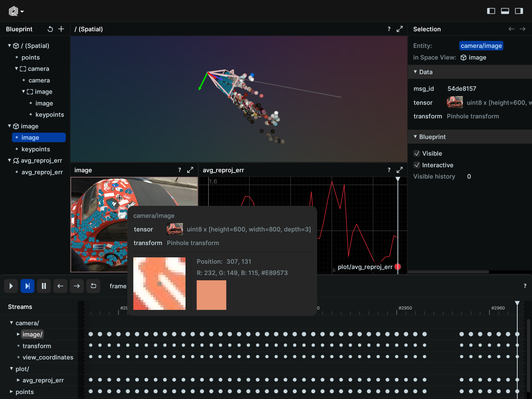Select keypoints under camera/image
Image resolution: width=532 pixels, height=399 pixels.
pos(50,114)
